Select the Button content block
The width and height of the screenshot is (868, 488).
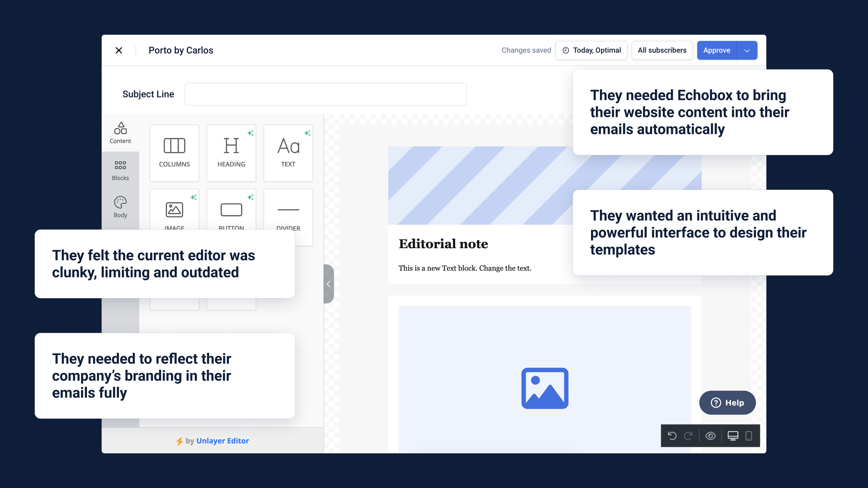(x=231, y=210)
